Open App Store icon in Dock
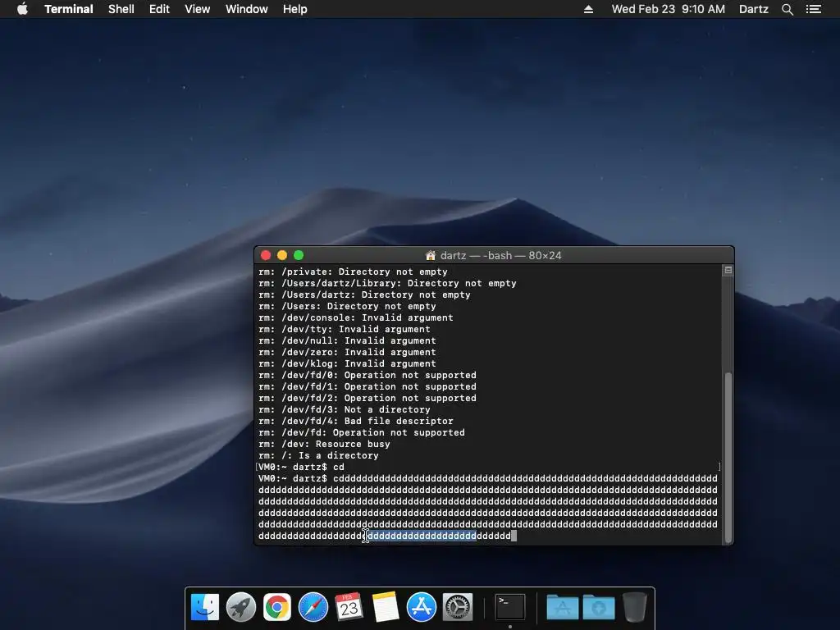The width and height of the screenshot is (840, 630). [422, 608]
